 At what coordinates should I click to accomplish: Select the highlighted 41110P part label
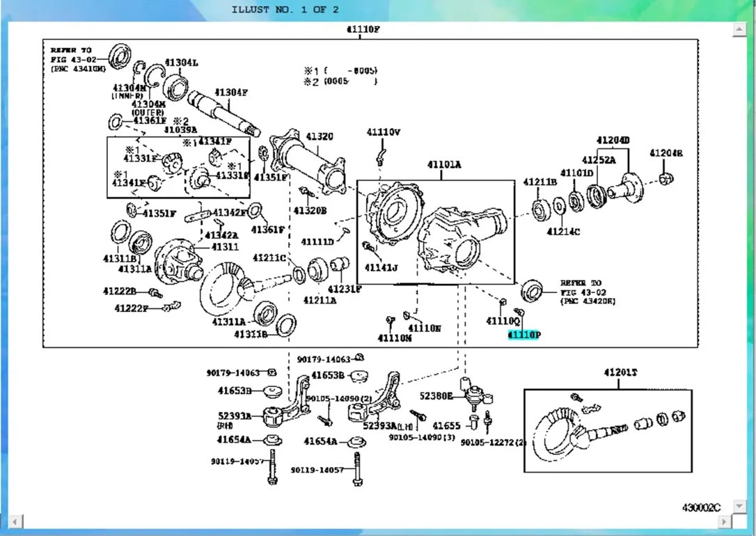524,335
